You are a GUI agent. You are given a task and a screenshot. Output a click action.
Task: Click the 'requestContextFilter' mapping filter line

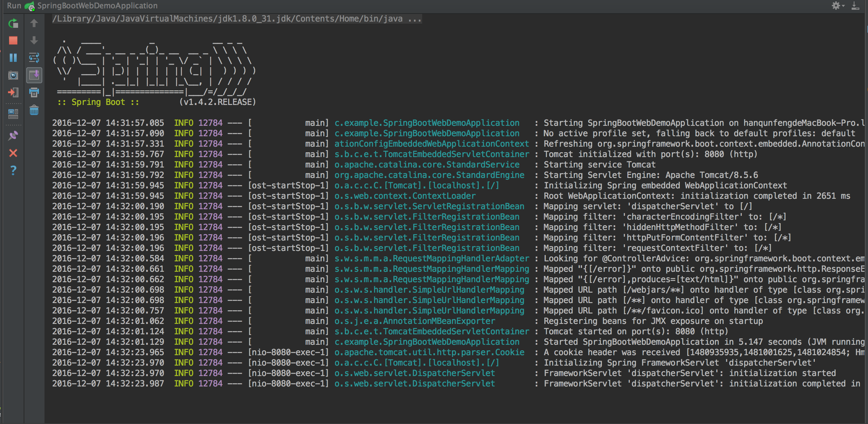[x=658, y=248]
